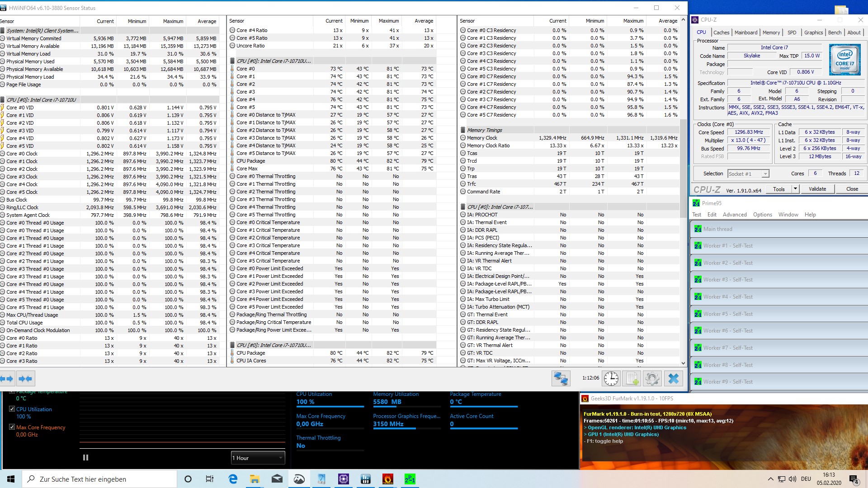Open the Prime95 Advanced menu

coord(734,215)
